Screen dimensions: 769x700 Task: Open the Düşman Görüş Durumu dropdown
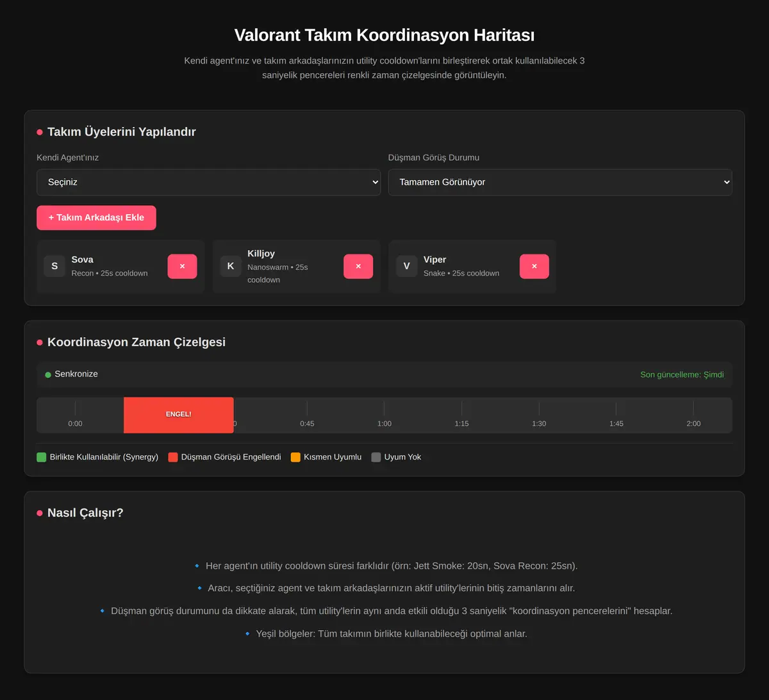coord(560,182)
